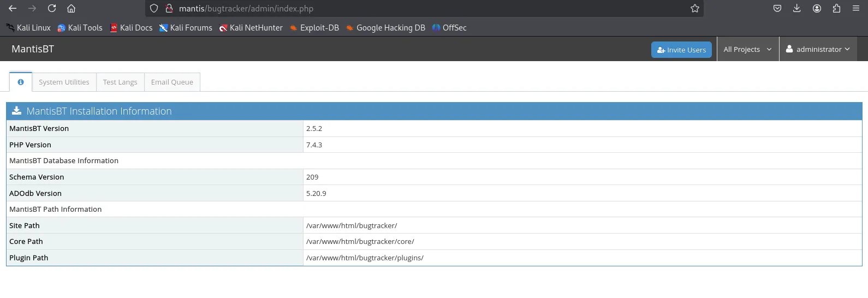The height and width of the screenshot is (298, 868).
Task: Open Pocket save icon
Action: click(x=777, y=8)
